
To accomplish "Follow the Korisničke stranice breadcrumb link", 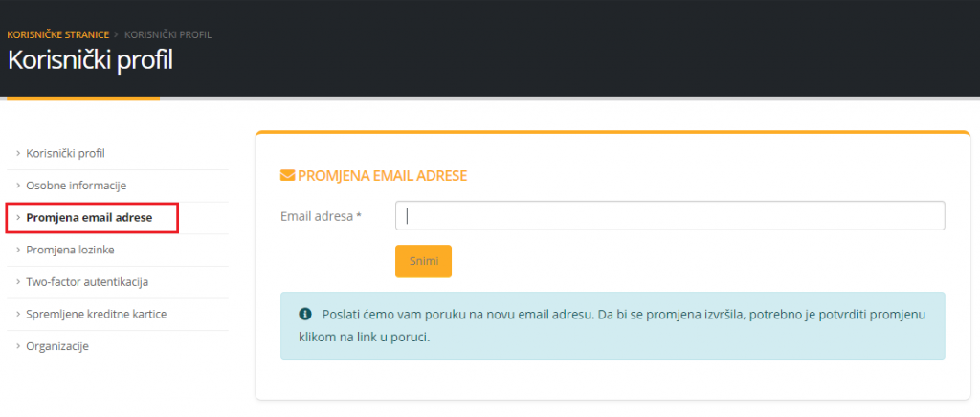I will 57,34.
